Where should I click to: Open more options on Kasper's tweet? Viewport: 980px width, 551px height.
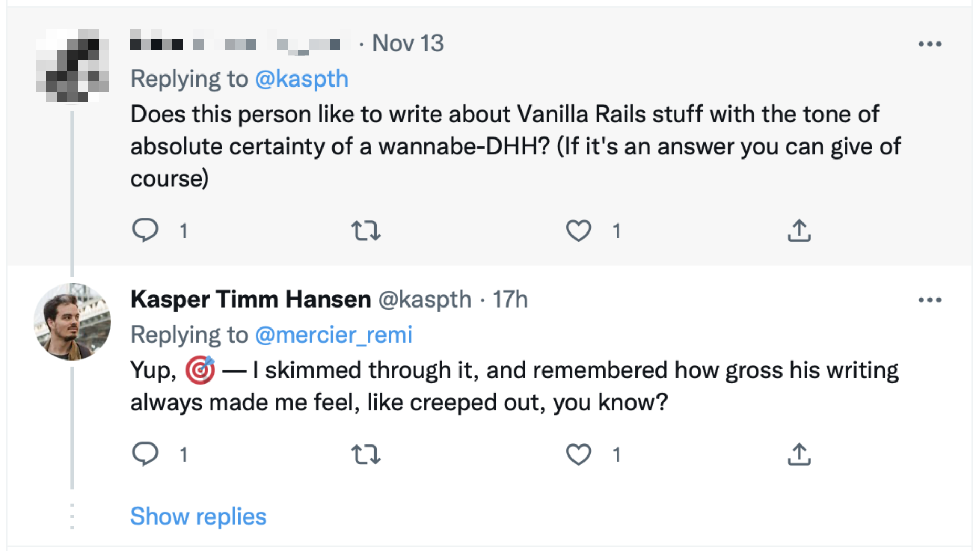(930, 300)
